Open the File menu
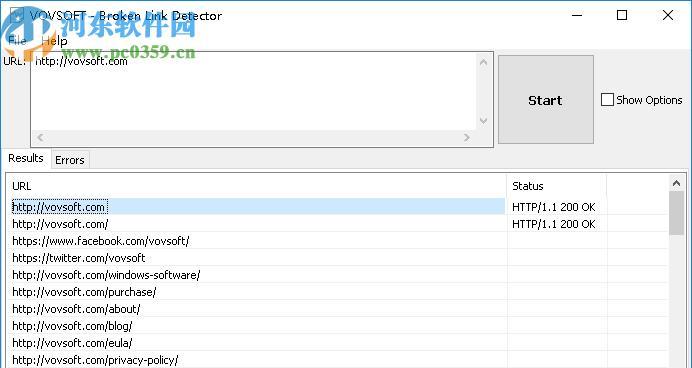Image resolution: width=692 pixels, height=368 pixels. pyautogui.click(x=17, y=41)
